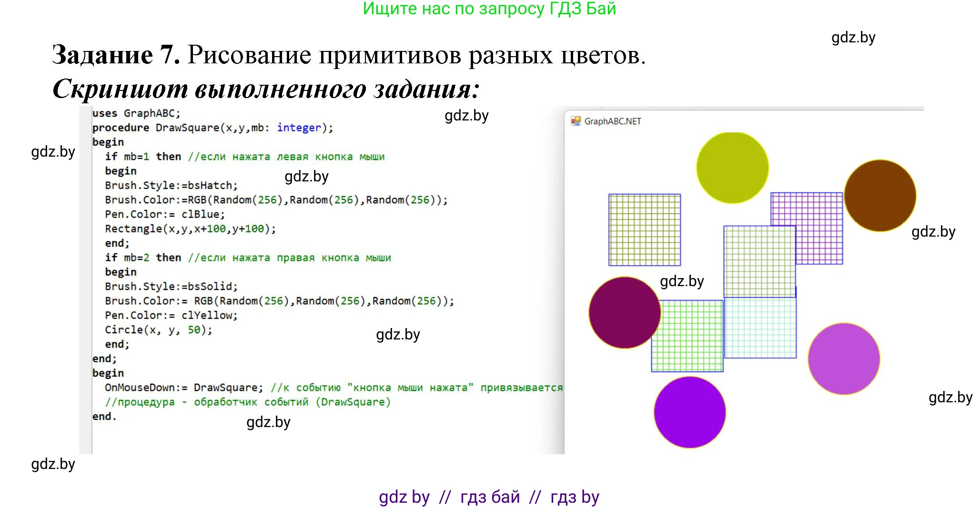The image size is (980, 508).
Task: Click the blue 'integer' keyword in code
Action: 299,128
